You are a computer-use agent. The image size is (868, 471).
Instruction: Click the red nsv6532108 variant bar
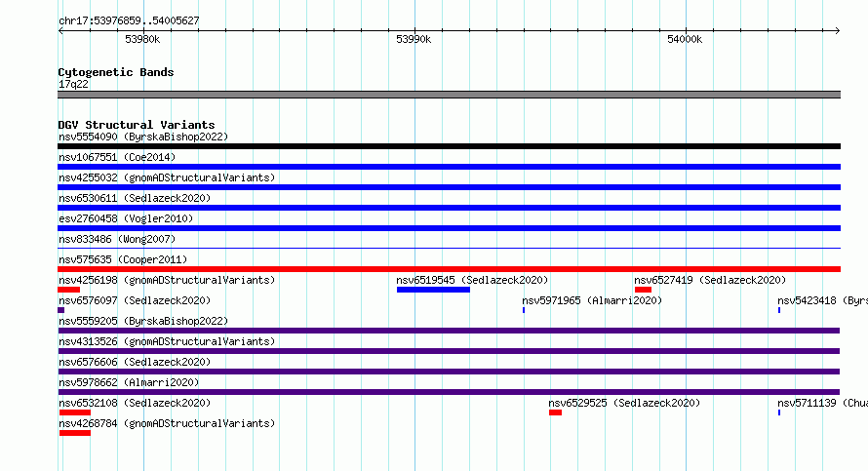pyautogui.click(x=75, y=412)
